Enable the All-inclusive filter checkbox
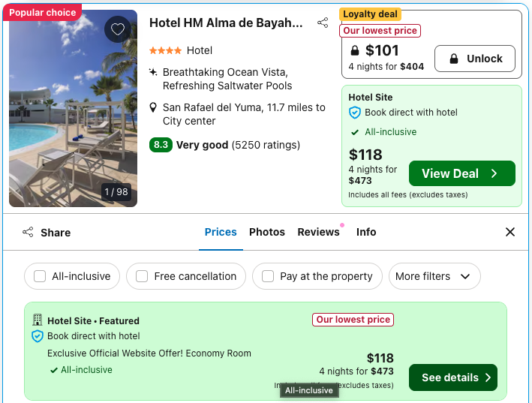The width and height of the screenshot is (532, 403). pyautogui.click(x=40, y=276)
